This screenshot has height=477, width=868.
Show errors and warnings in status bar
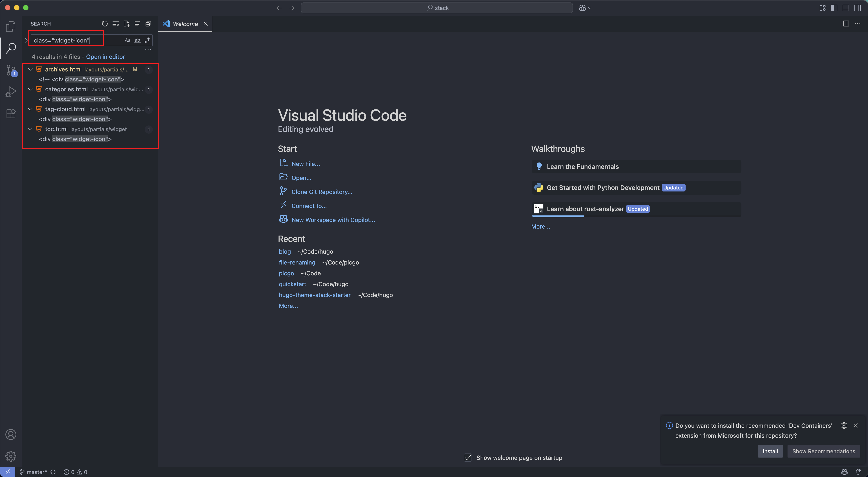[75, 472]
